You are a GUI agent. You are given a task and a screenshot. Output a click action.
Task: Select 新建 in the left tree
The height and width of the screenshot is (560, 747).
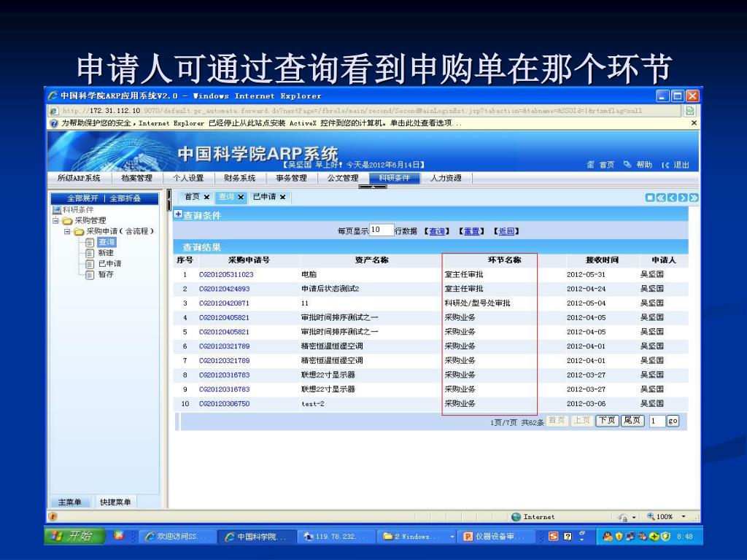tap(106, 252)
